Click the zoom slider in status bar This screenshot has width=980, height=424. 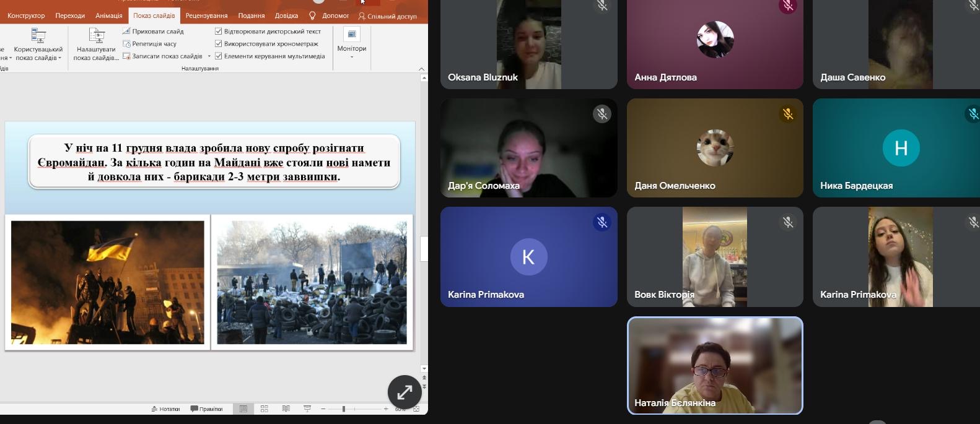point(344,409)
